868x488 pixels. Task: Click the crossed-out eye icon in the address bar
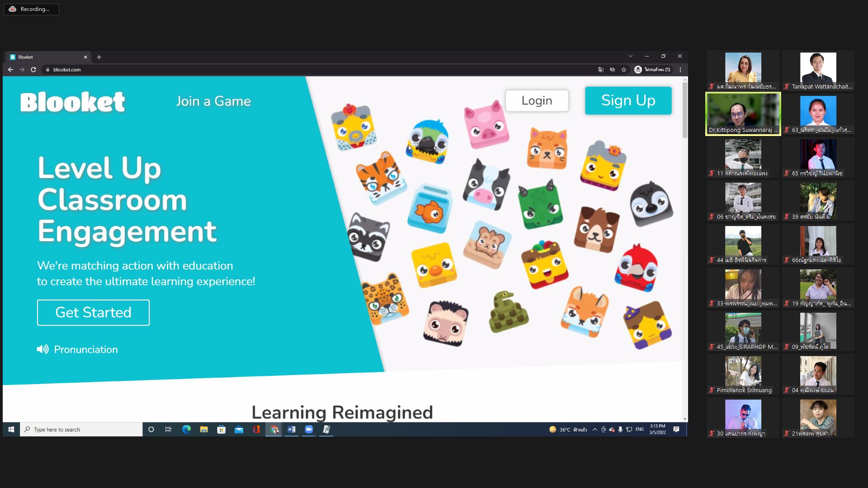612,70
